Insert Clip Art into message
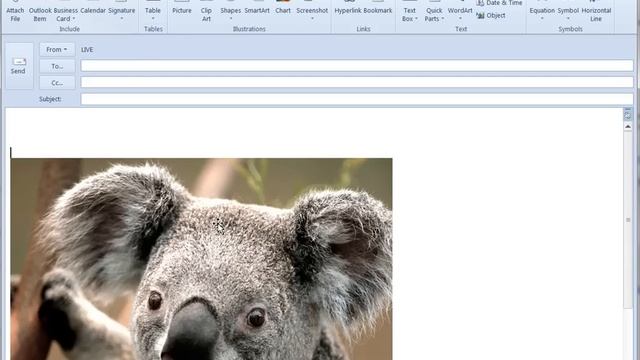This screenshot has width=640, height=360. 206,11
